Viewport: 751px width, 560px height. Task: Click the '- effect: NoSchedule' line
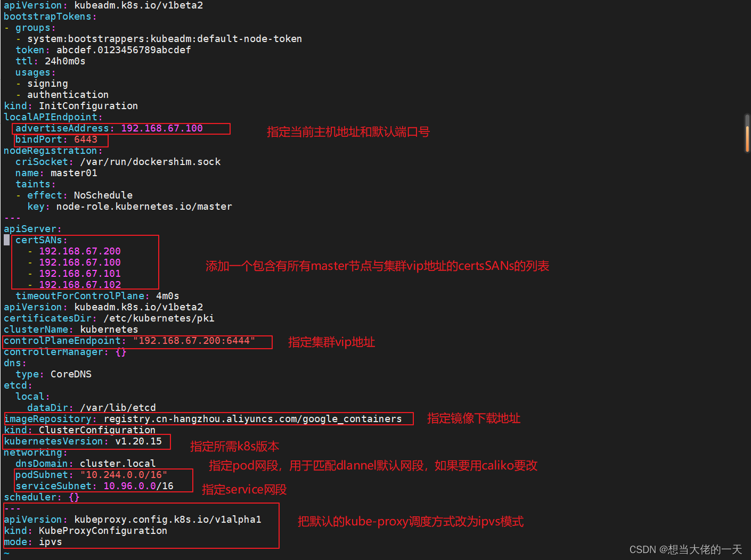(74, 195)
